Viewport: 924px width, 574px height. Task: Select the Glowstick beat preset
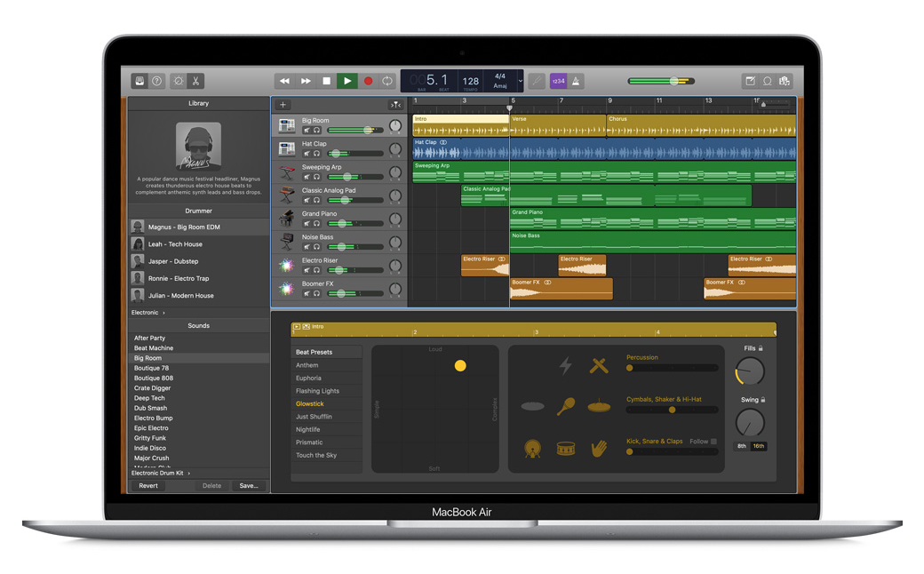coord(326,403)
